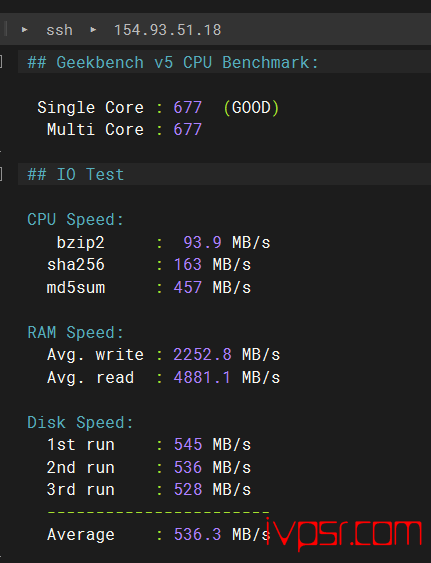Open the ivpsr.com watermark link
This screenshot has height=563, width=431.
click(x=344, y=534)
